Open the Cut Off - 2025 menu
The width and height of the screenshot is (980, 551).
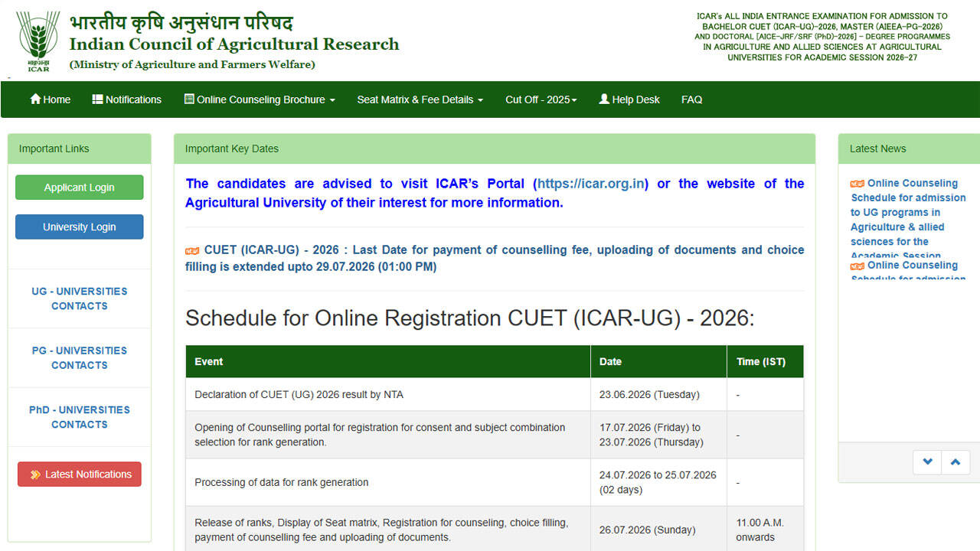tap(541, 99)
